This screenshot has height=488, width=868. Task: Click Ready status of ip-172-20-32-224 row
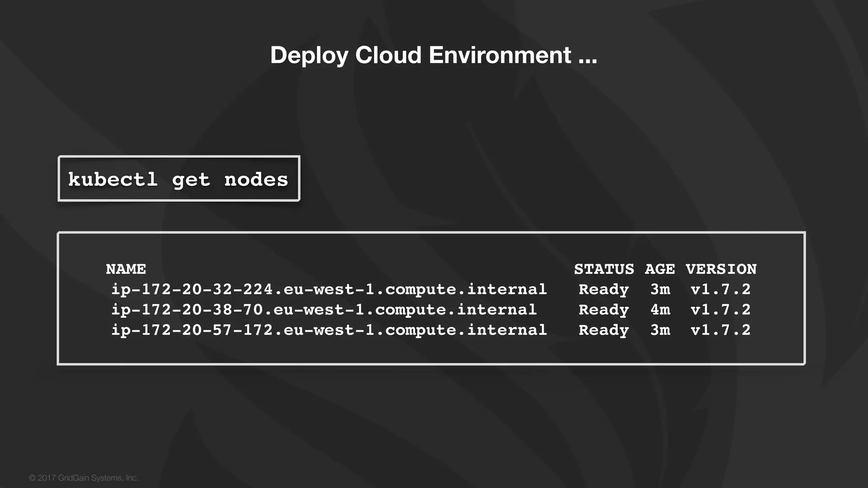[x=604, y=290]
